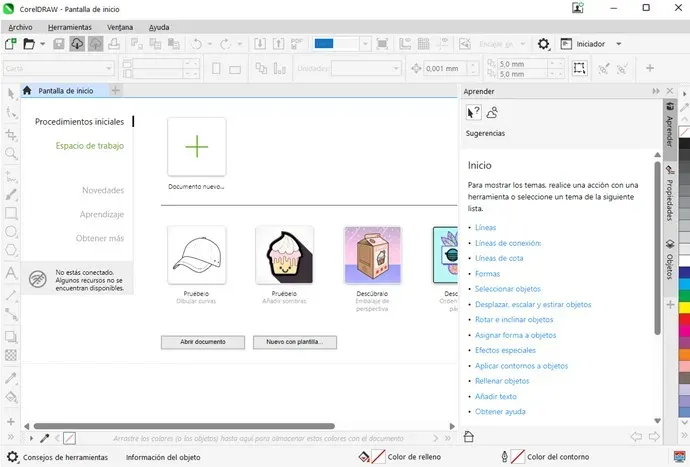Pick the black swatch in color palette
Image resolution: width=690 pixels, height=467 pixels.
tap(684, 143)
